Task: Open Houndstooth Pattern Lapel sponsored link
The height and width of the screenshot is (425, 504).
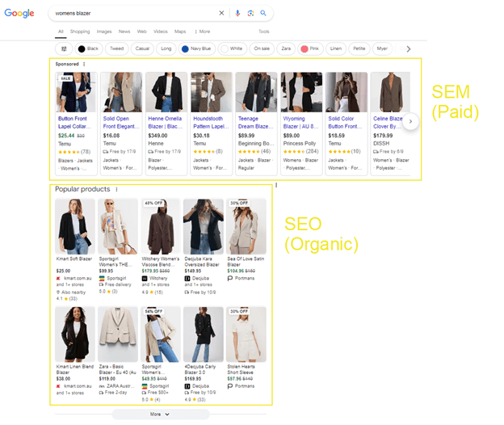Action: pyautogui.click(x=211, y=123)
